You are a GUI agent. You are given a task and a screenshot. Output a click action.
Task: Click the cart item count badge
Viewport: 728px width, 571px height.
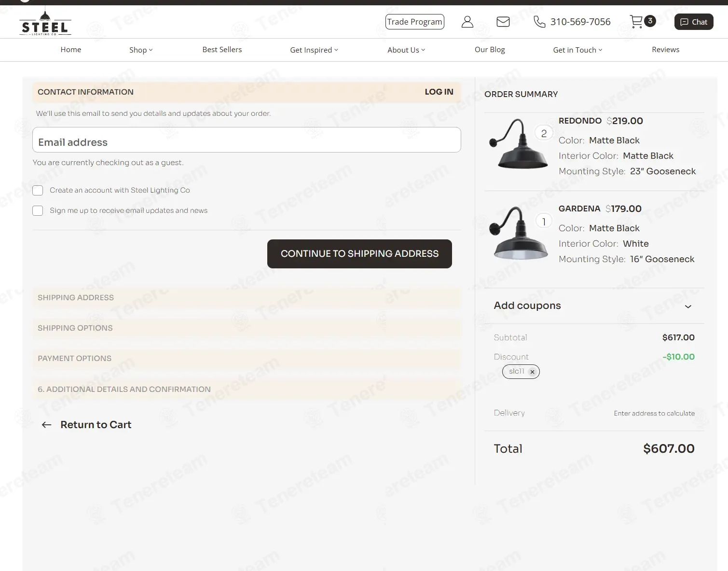(x=650, y=21)
